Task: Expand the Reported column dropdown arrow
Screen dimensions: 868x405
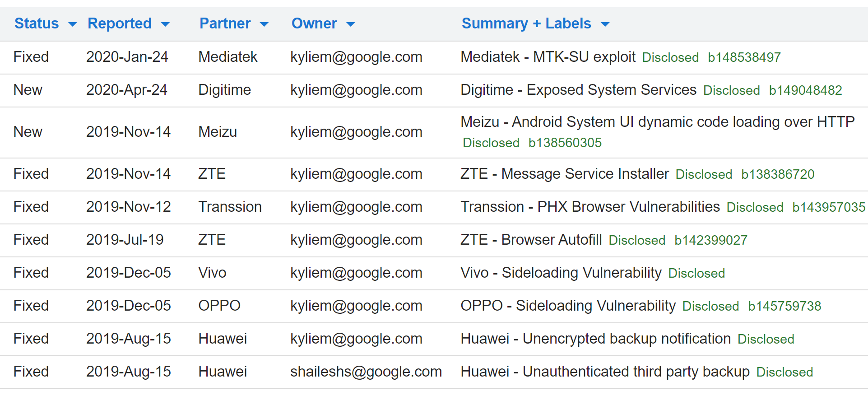Action: [166, 24]
